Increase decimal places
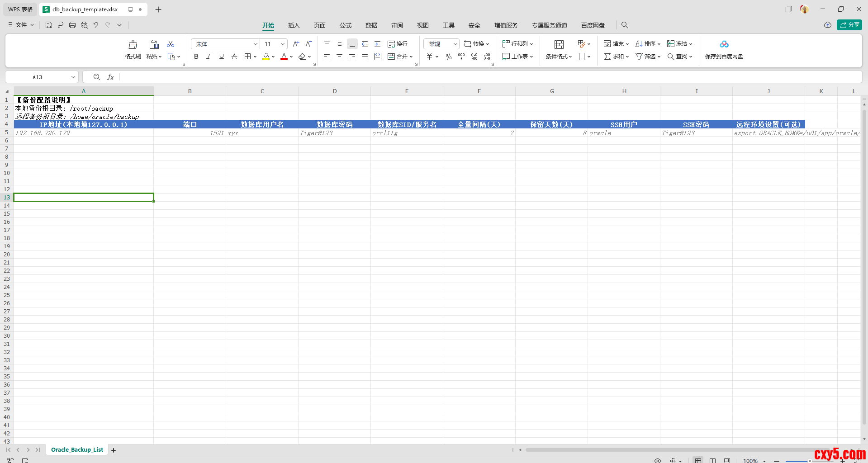The width and height of the screenshot is (868, 463). 474,57
